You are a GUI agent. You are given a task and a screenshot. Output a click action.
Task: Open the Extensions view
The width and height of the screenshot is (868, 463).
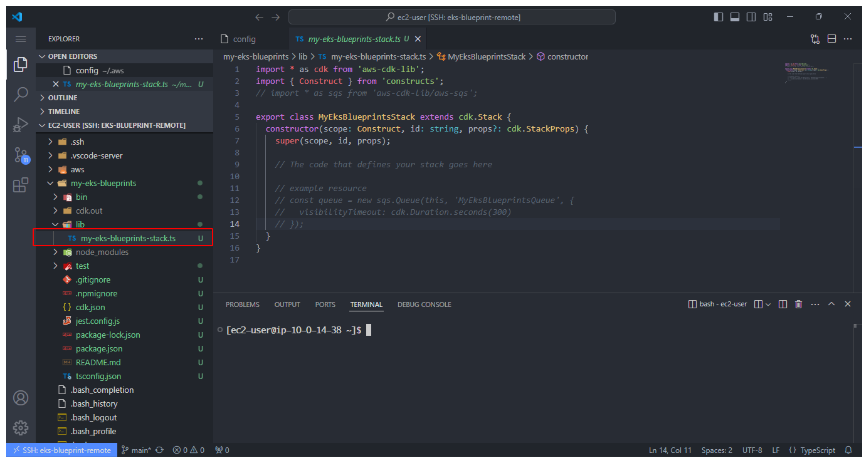20,185
